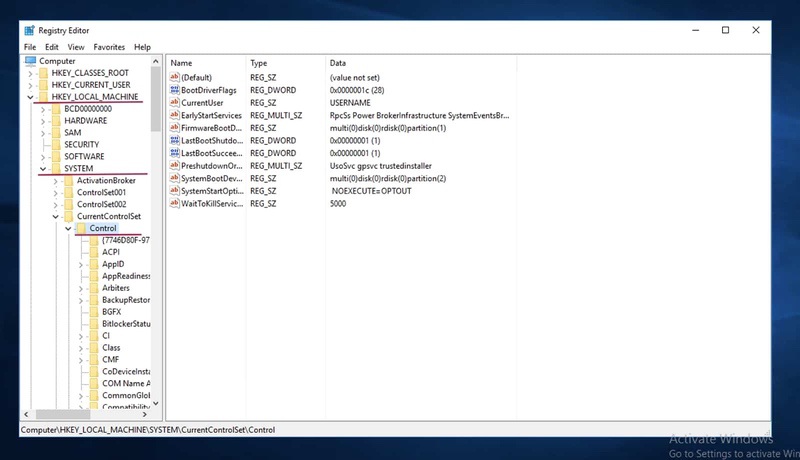Click the SOFTWARE folder icon
This screenshot has width=800, height=460.
click(x=56, y=157)
